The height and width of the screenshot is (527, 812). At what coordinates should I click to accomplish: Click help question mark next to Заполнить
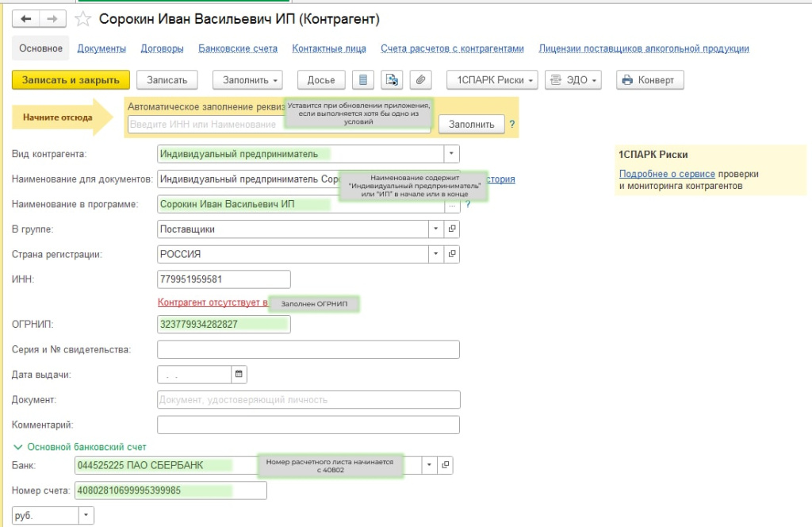512,125
